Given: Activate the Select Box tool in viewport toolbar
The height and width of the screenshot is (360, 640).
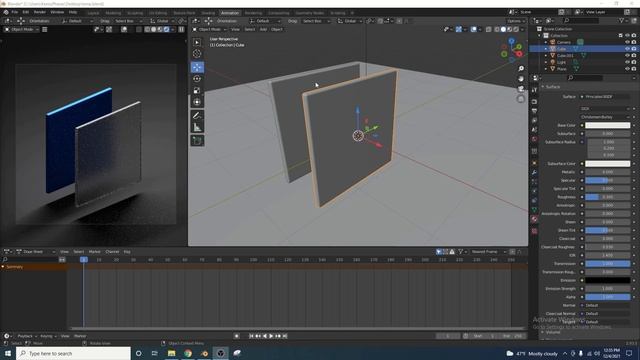Looking at the screenshot, I should tap(197, 42).
